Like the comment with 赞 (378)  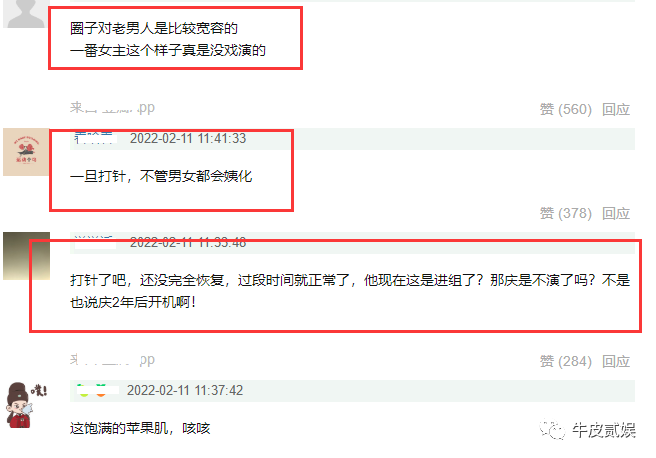tap(566, 213)
